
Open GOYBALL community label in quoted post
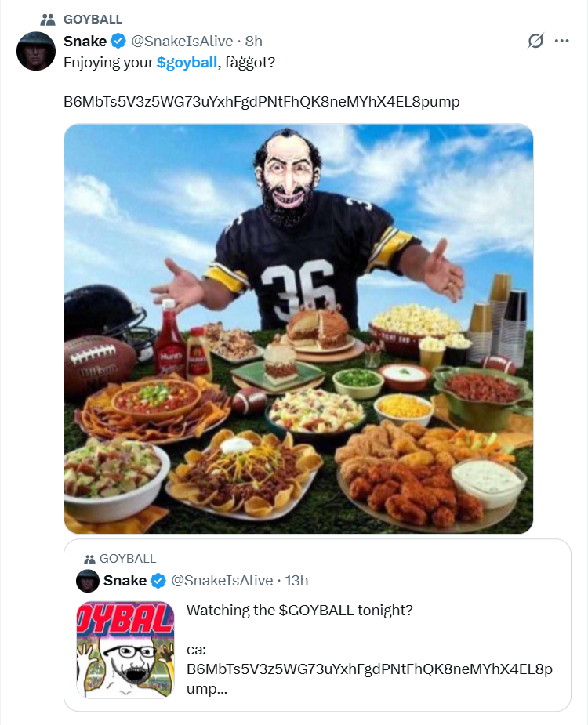pos(128,559)
